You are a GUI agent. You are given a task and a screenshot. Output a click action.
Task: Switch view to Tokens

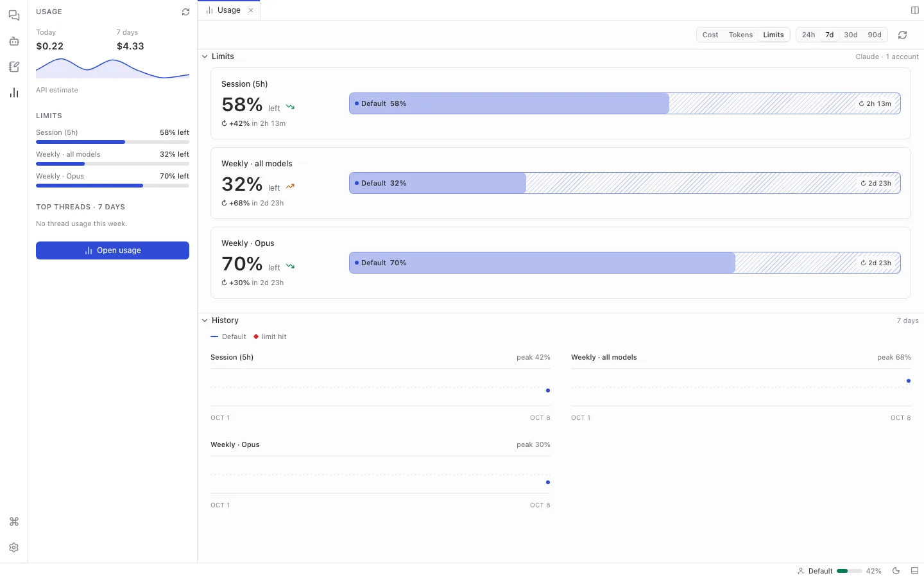pos(740,35)
